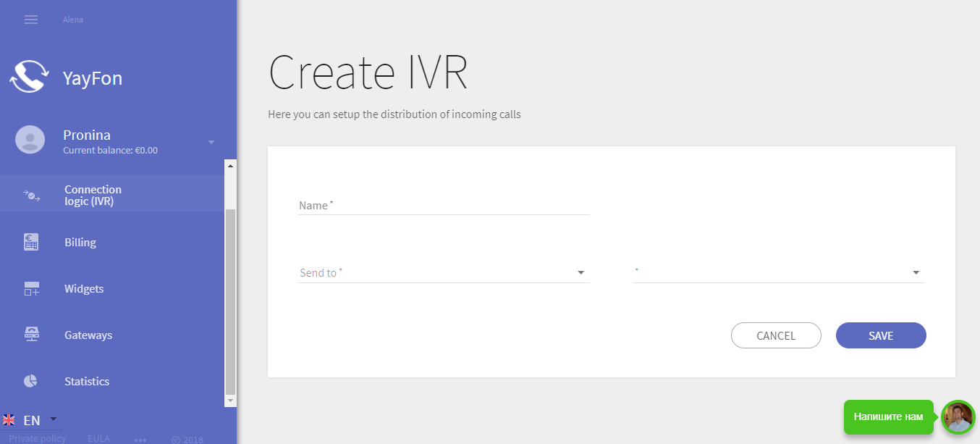Open the chat operator avatar bubble
This screenshot has height=444, width=980.
coord(958,417)
